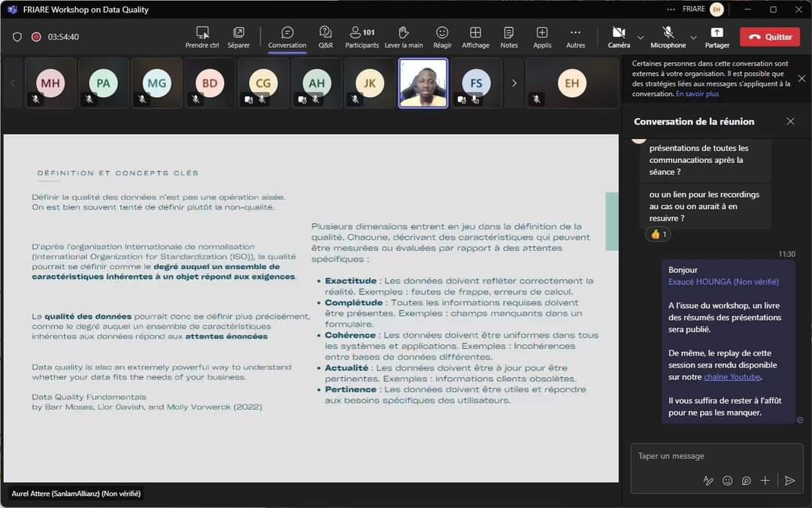
Task: Show next participants with right chevron
Action: (x=514, y=83)
